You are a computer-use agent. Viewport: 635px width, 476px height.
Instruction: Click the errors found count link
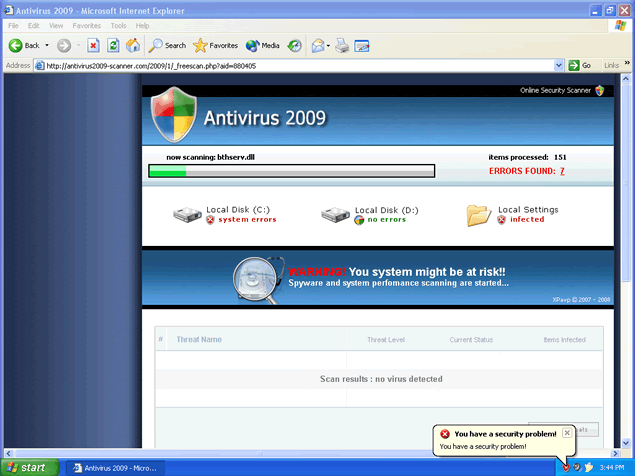[x=562, y=171]
